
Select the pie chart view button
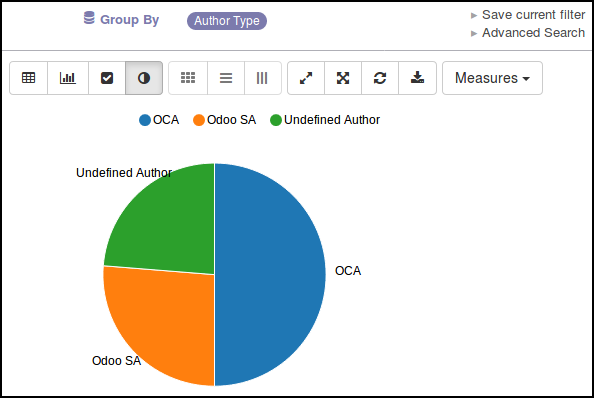click(144, 78)
